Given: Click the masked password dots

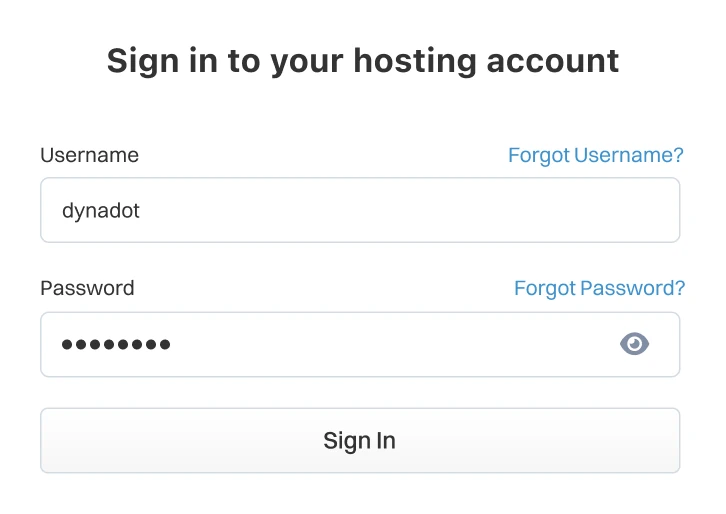Looking at the screenshot, I should click(116, 345).
